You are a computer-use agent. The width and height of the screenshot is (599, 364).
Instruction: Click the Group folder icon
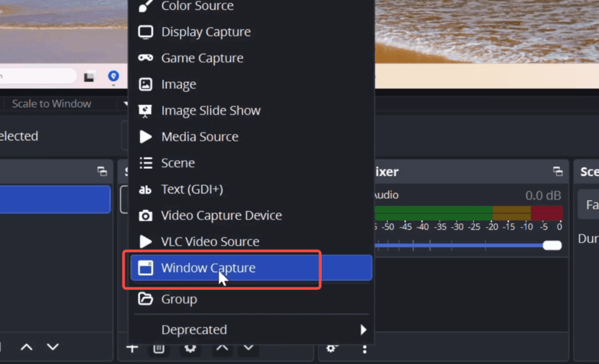tap(145, 299)
